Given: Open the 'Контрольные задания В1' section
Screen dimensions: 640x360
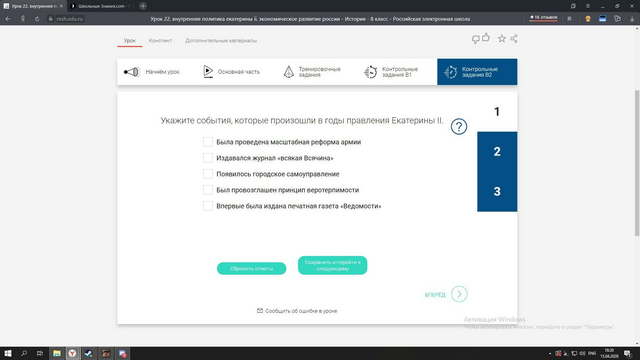Looking at the screenshot, I should click(x=391, y=72).
